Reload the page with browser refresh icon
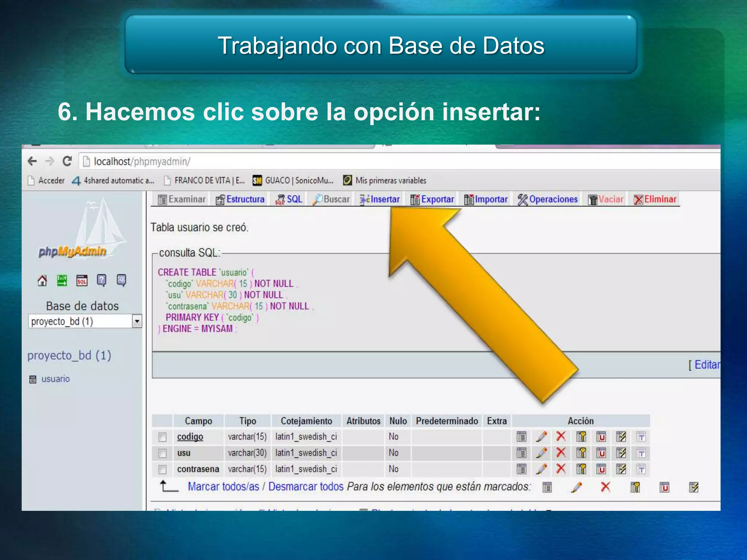This screenshot has height=560, width=747. tap(67, 161)
